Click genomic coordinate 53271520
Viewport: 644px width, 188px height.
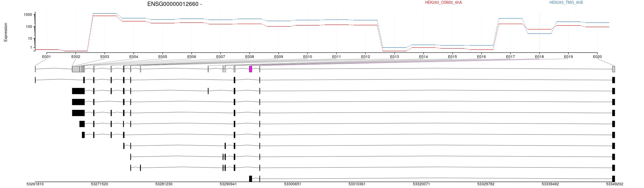pyautogui.click(x=100, y=184)
